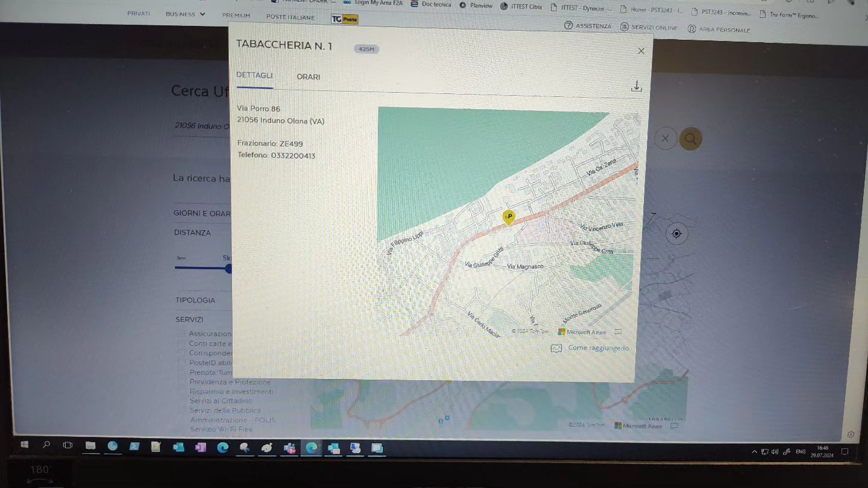Open the SERVIZI ONLINE link

649,28
